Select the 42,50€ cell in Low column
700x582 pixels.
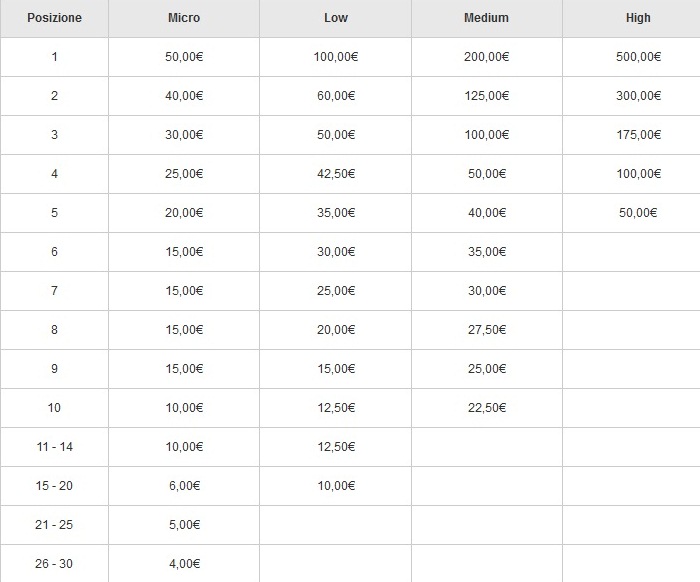point(336,174)
